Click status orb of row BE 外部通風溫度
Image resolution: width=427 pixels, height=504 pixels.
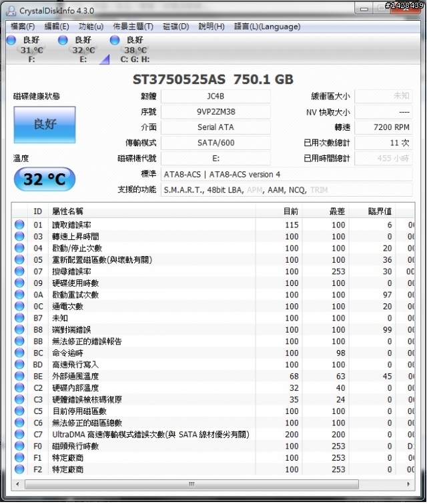coord(19,376)
